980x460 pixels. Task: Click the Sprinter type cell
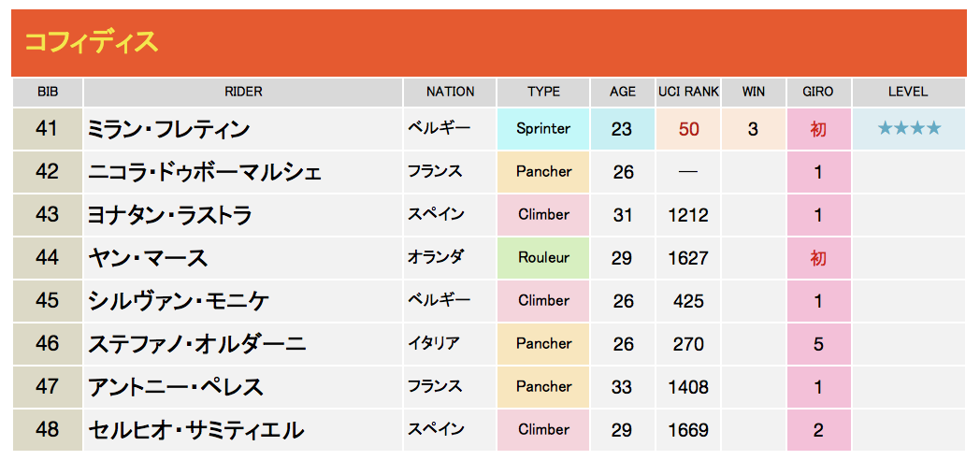(x=543, y=129)
